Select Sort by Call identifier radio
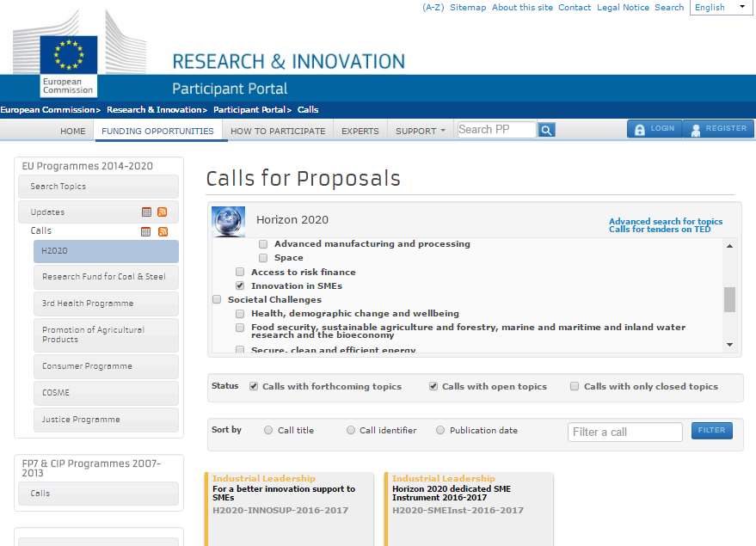Screen dimensions: 756x546 (x=351, y=430)
